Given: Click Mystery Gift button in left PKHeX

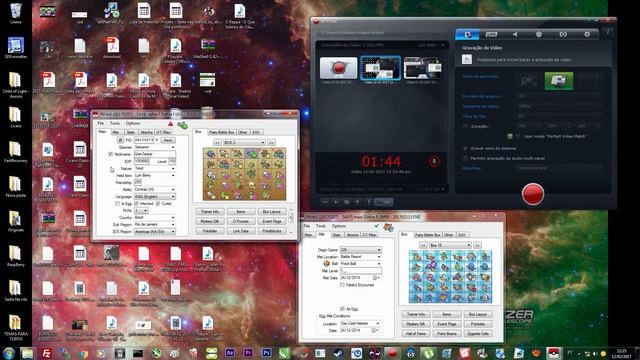Looking at the screenshot, I should click(x=210, y=221).
